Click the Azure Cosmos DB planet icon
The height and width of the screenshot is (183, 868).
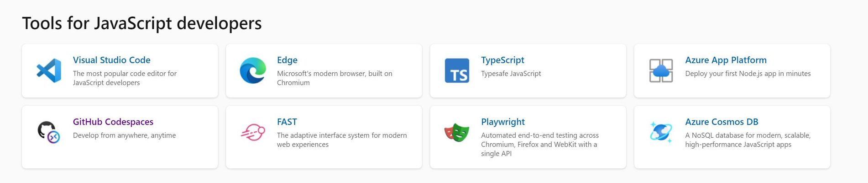(x=661, y=132)
